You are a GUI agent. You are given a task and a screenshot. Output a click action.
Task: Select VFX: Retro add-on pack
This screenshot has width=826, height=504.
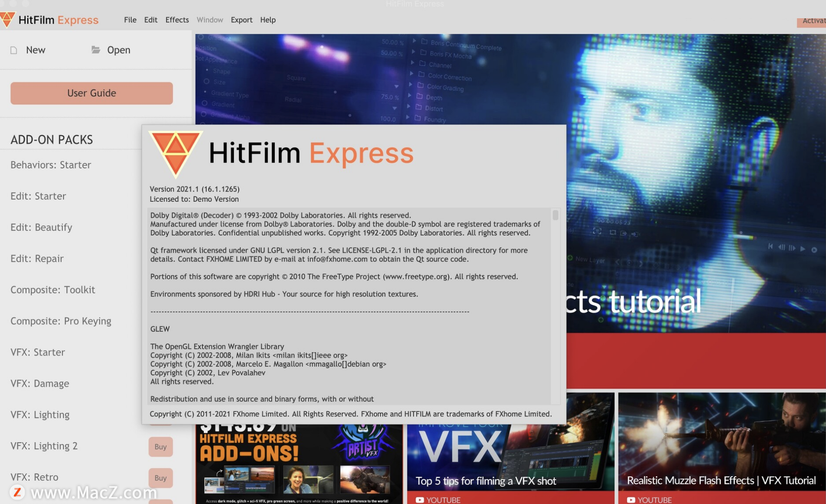(34, 477)
